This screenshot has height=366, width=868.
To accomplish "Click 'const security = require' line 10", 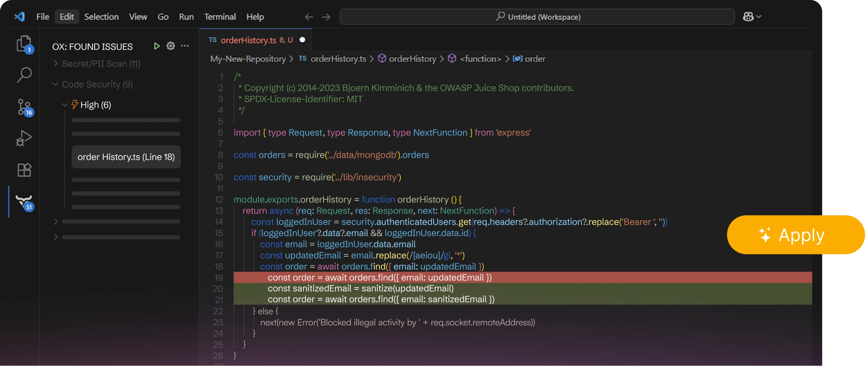I will click(318, 177).
